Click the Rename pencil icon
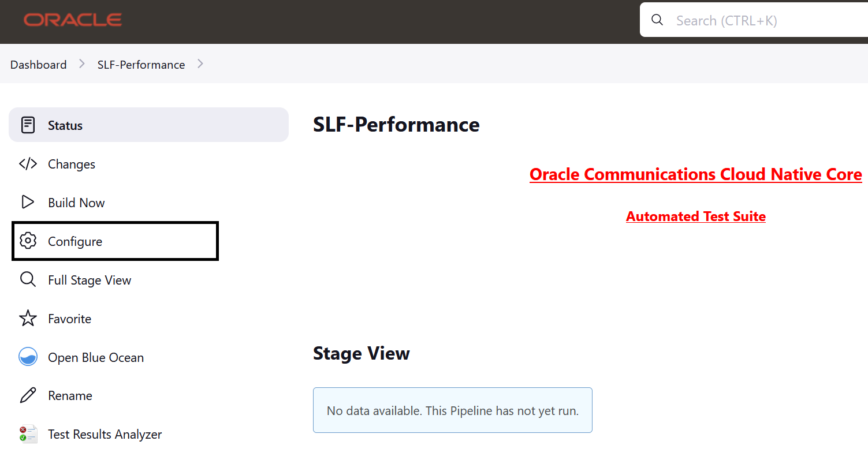 tap(28, 395)
